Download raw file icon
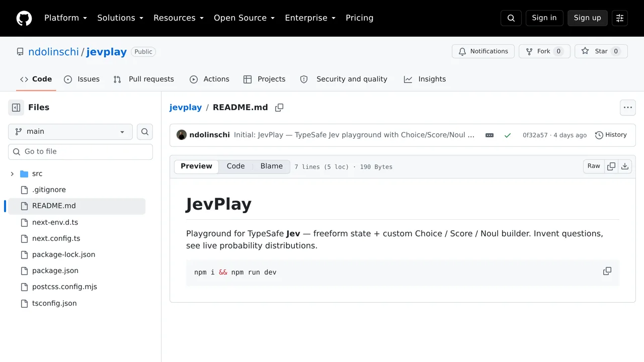This screenshot has width=644, height=362. pyautogui.click(x=625, y=166)
